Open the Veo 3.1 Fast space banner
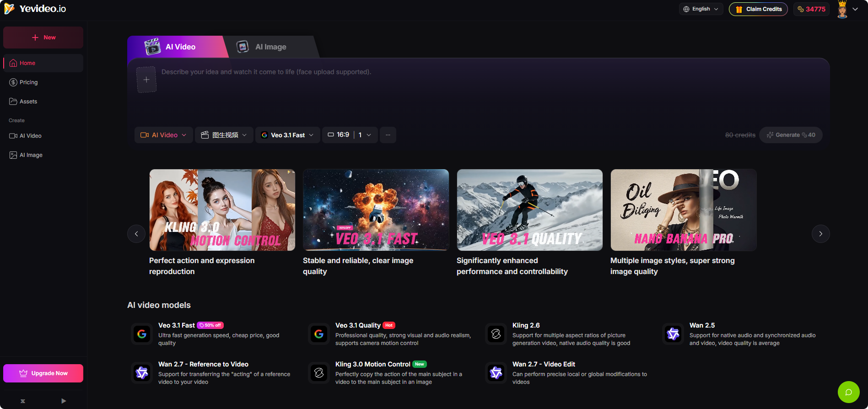 point(376,210)
